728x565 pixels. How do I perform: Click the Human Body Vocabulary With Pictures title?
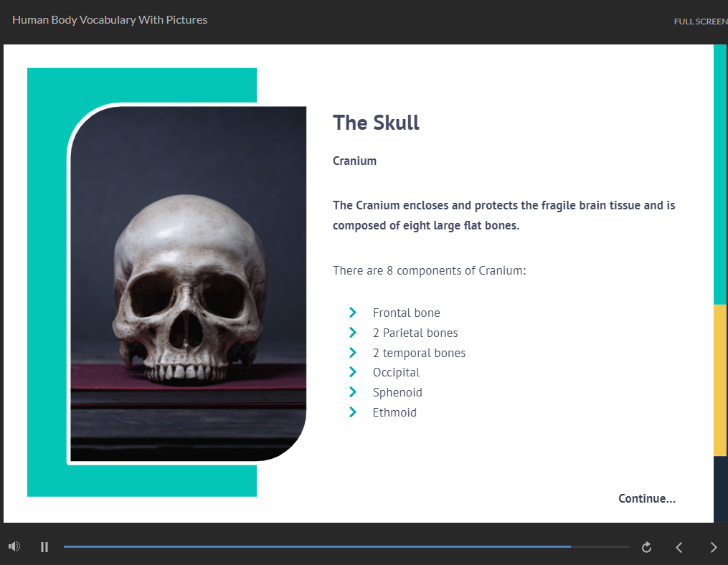[110, 20]
